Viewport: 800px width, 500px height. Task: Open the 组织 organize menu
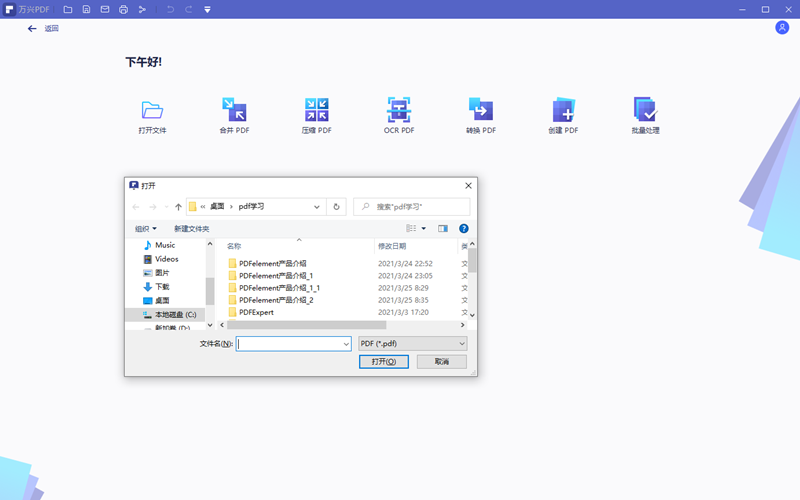click(x=146, y=229)
